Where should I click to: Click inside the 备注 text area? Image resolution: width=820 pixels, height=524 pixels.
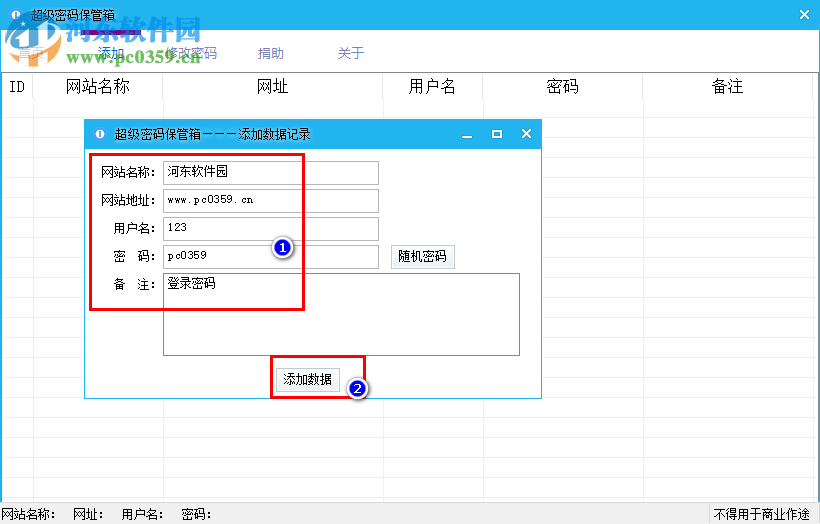pos(341,314)
